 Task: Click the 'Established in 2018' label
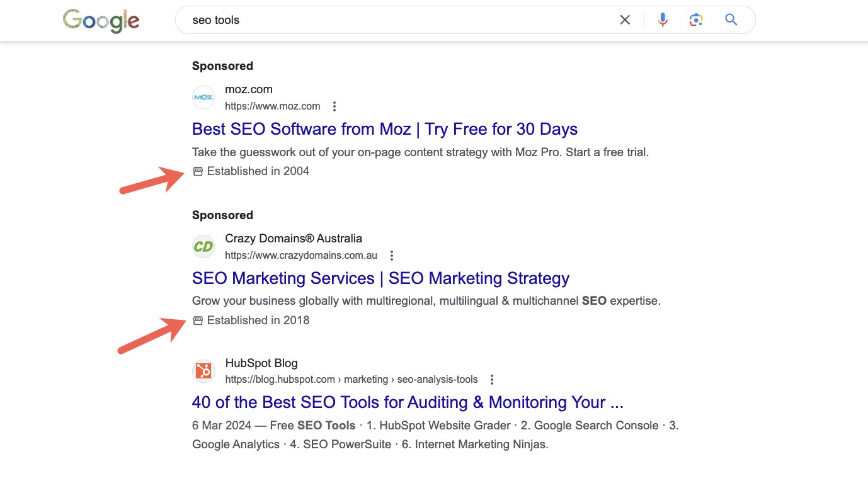(258, 320)
